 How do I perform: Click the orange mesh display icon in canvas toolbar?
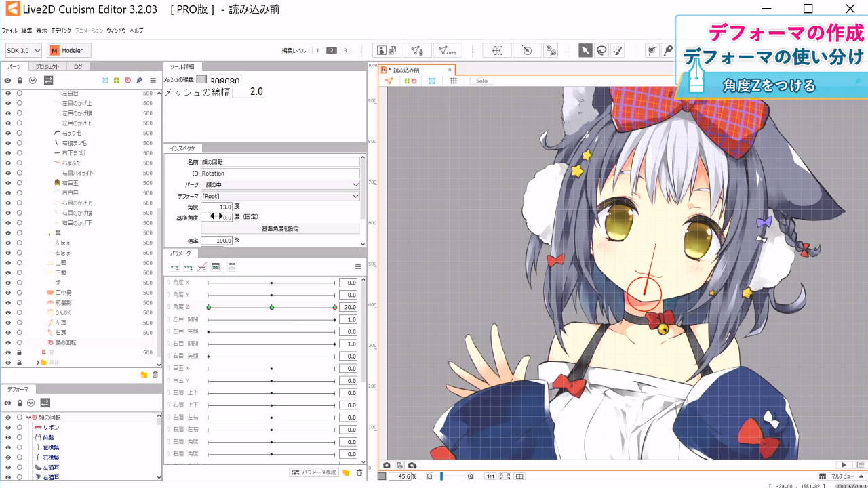click(389, 81)
